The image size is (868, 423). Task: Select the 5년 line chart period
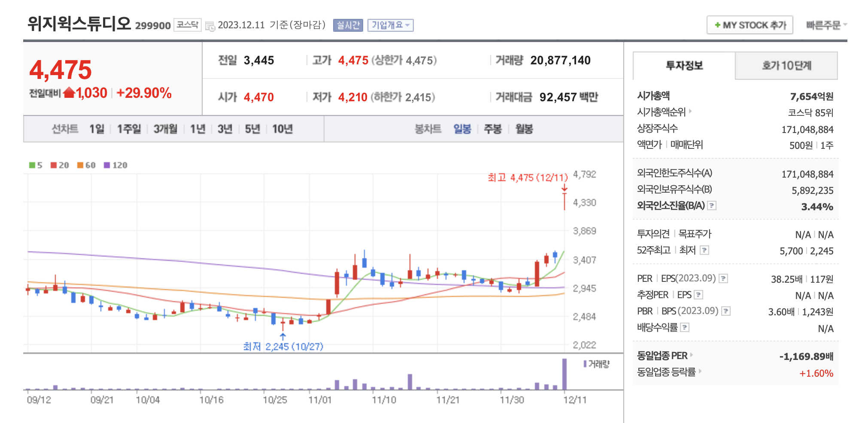(x=252, y=129)
